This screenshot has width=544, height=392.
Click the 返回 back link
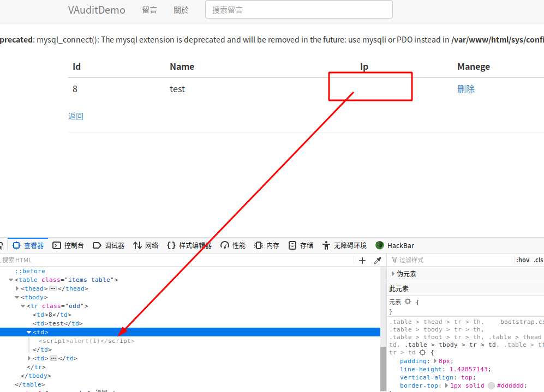(x=76, y=116)
